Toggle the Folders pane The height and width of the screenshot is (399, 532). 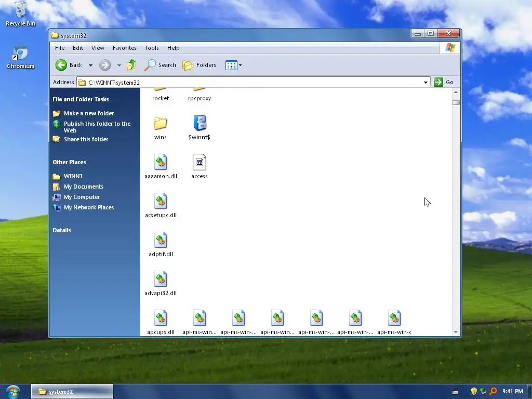[199, 65]
